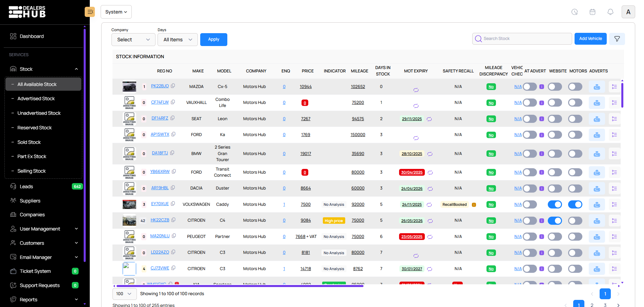644x307 pixels.
Task: Open Advertised Stock in the sidebar
Action: [36, 98]
